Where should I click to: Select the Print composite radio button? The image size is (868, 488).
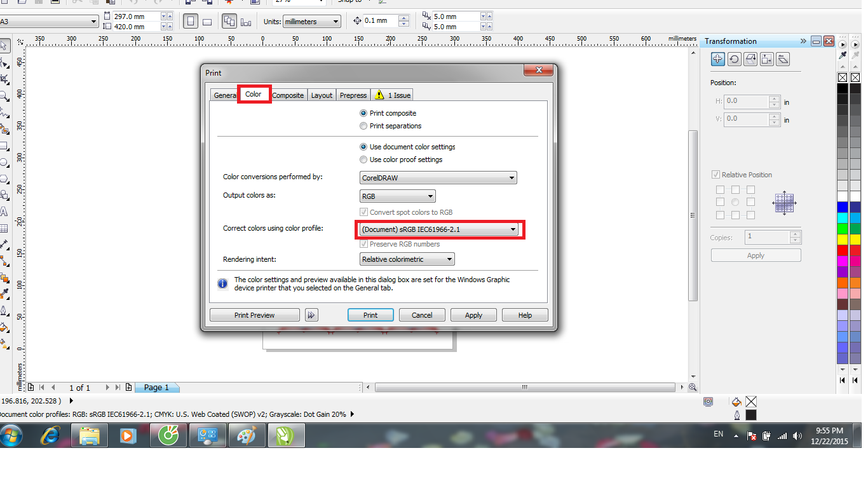(363, 113)
